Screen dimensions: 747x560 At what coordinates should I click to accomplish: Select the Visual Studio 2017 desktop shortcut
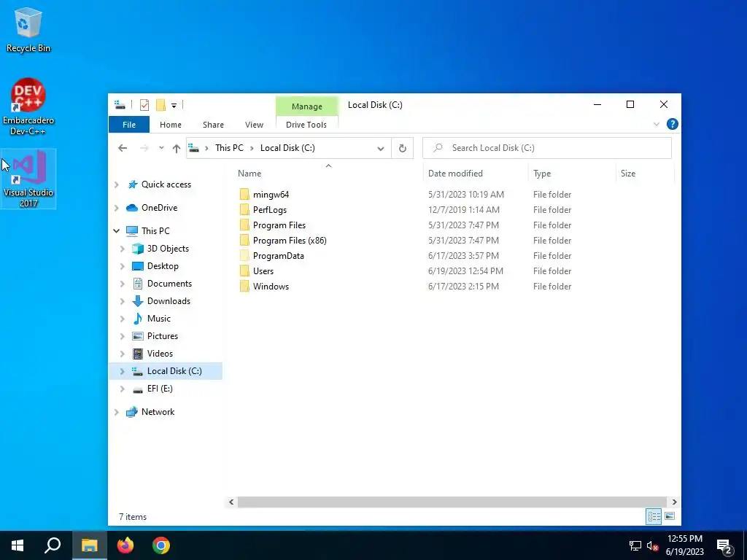(28, 179)
